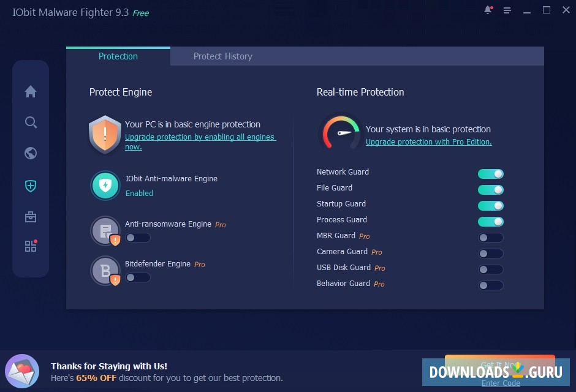576x392 pixels.
Task: Switch to the Protection tab
Action: click(x=118, y=56)
